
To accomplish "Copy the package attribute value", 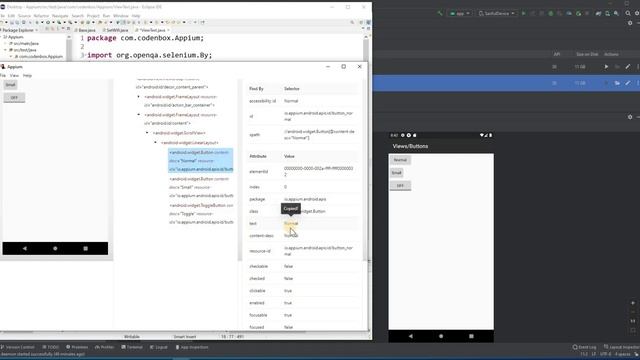I will click(305, 199).
